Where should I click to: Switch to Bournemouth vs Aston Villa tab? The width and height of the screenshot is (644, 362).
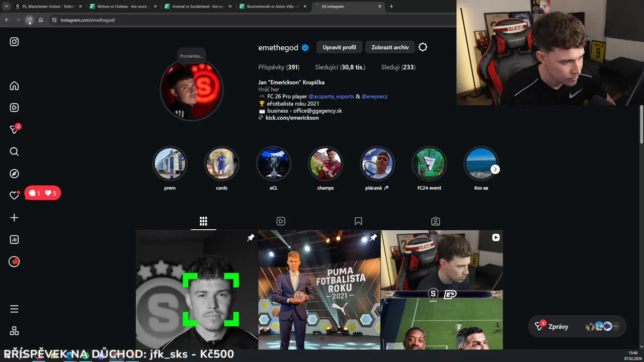click(273, 7)
